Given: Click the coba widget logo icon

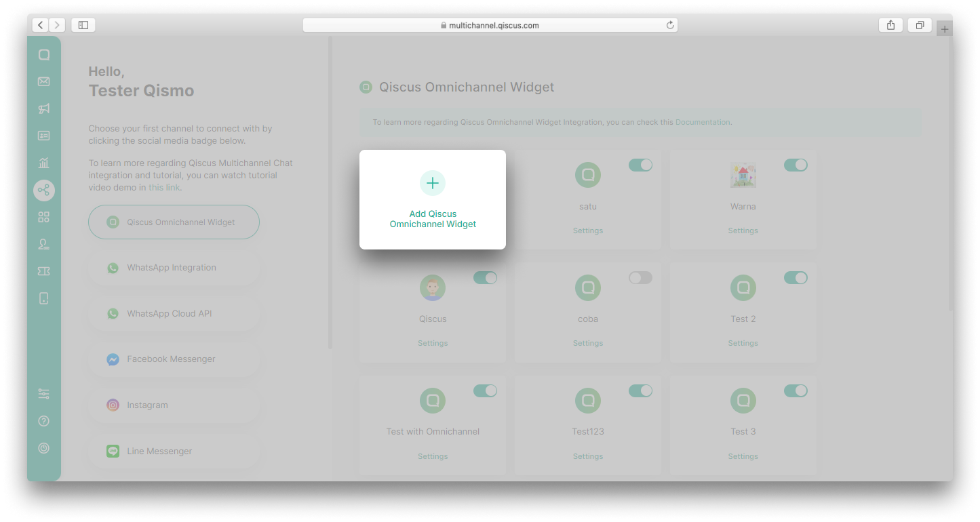Looking at the screenshot, I should point(588,287).
